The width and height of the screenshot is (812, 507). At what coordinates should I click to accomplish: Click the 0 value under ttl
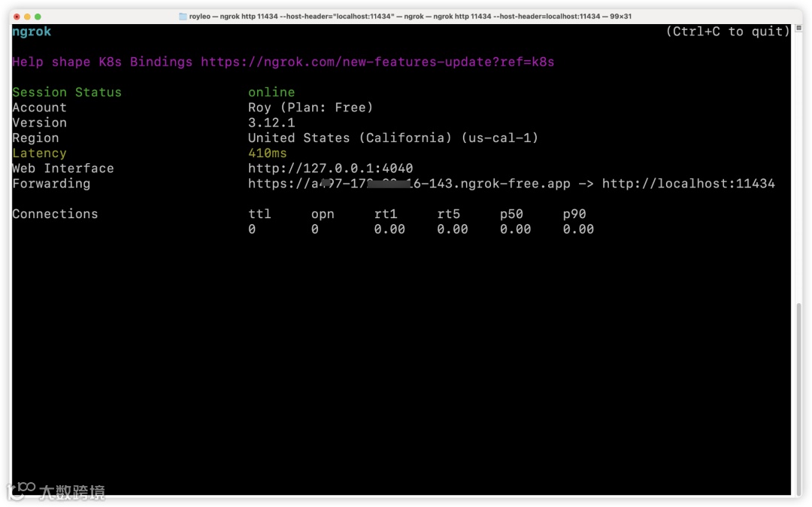(252, 229)
